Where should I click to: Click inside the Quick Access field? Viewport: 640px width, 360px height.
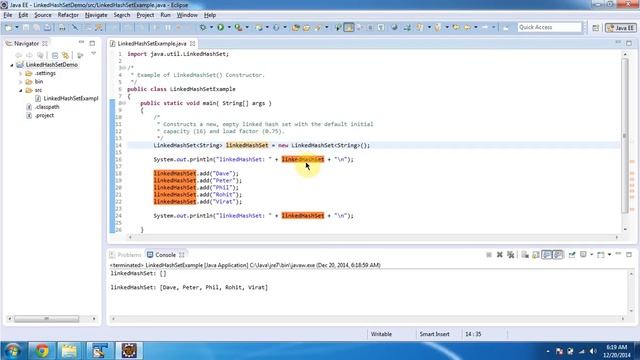(549, 27)
